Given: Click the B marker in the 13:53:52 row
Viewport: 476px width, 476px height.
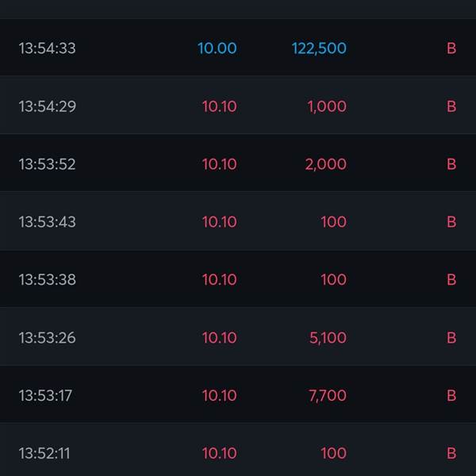Looking at the screenshot, I should (x=451, y=164).
